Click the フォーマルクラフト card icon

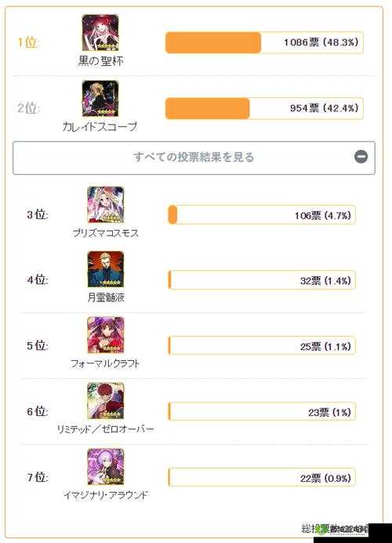coord(106,335)
